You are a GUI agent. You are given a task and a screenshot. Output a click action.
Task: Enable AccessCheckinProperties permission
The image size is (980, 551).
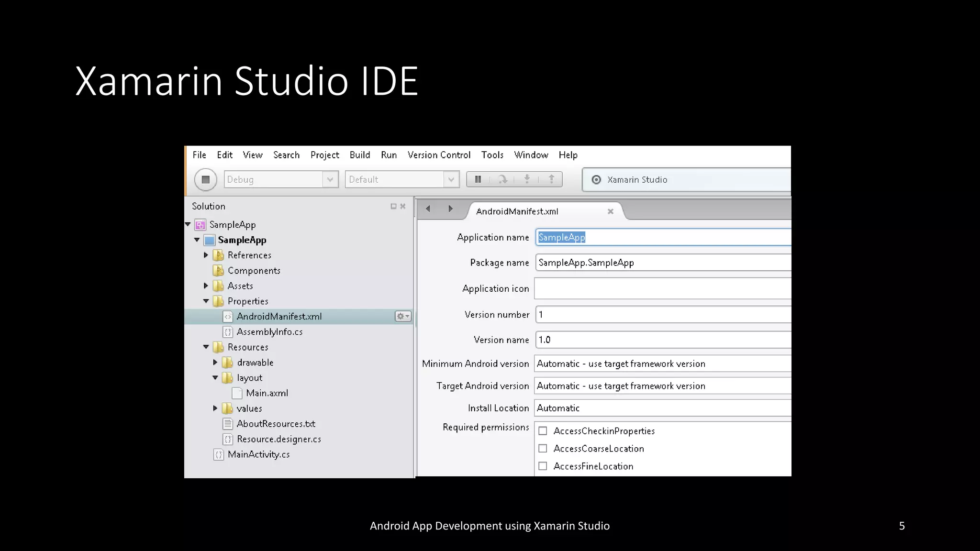point(543,431)
